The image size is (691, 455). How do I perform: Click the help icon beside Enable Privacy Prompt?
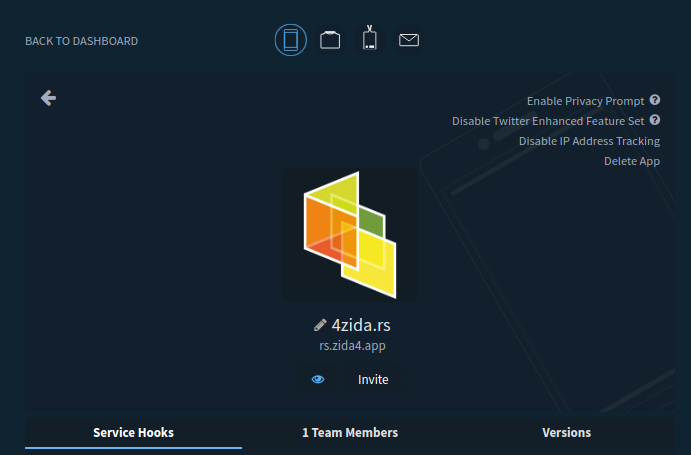click(x=655, y=100)
